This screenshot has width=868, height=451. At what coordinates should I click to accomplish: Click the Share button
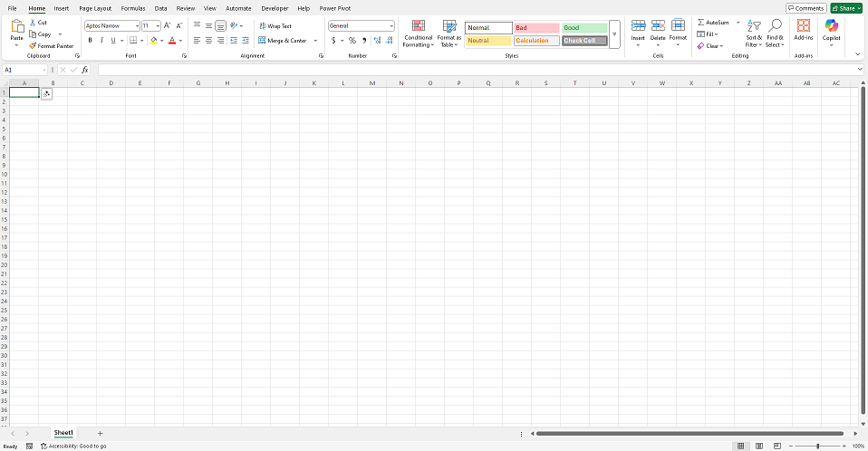[846, 8]
